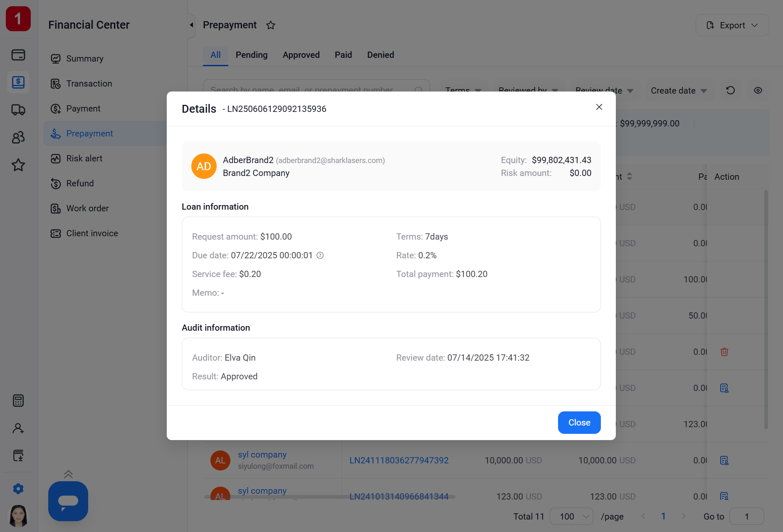Click the star favorites icon in rail
783x532 pixels.
[18, 165]
